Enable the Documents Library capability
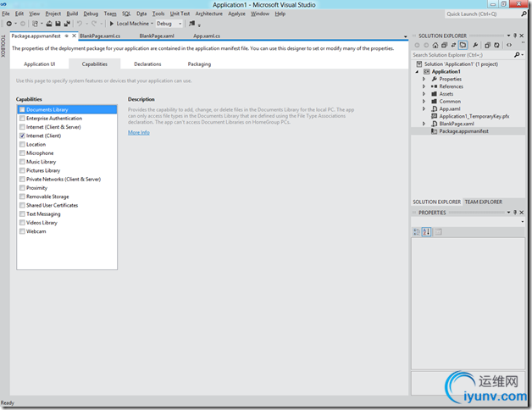Screen dimensions: 532x410 pyautogui.click(x=22, y=109)
